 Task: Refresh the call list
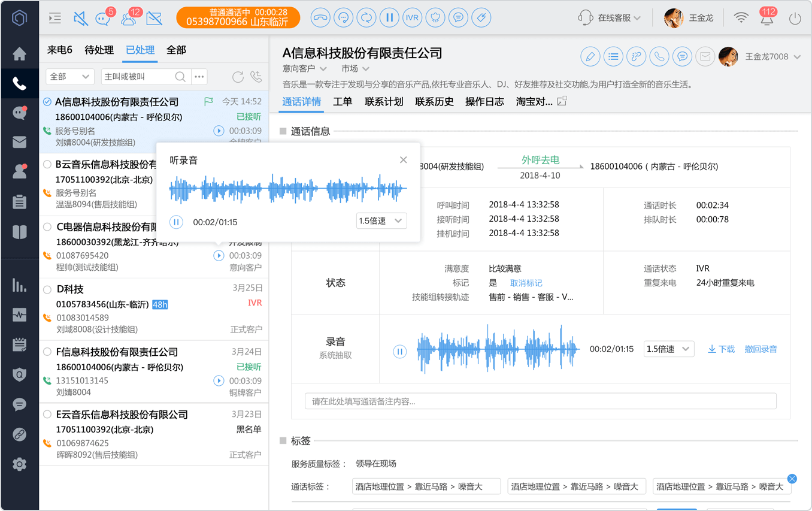(x=238, y=77)
